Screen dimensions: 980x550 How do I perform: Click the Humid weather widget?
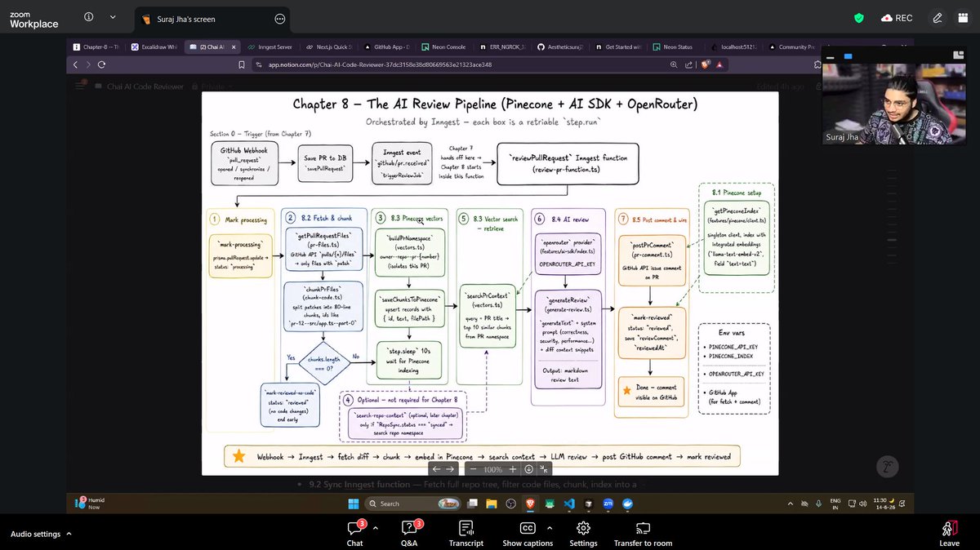[x=90, y=503]
